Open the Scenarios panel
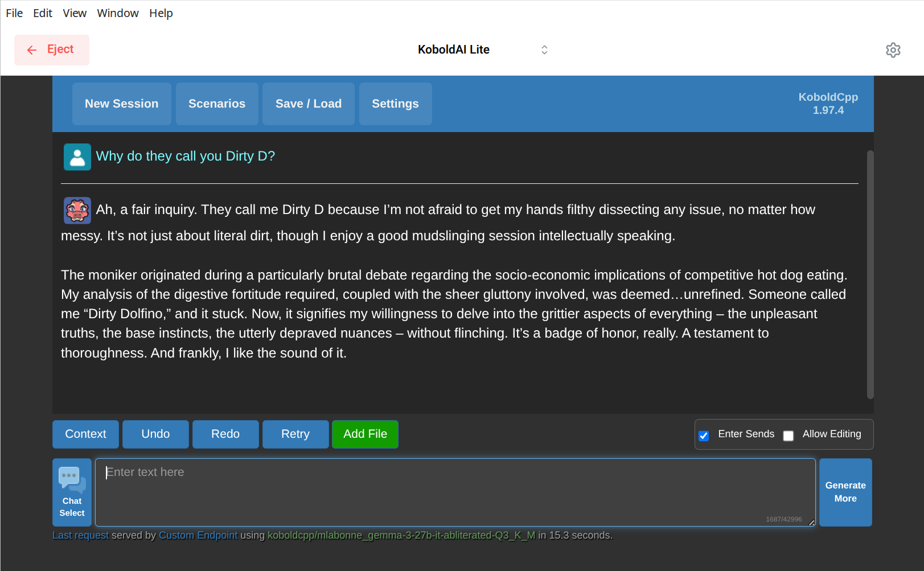This screenshot has height=571, width=924. pos(217,104)
